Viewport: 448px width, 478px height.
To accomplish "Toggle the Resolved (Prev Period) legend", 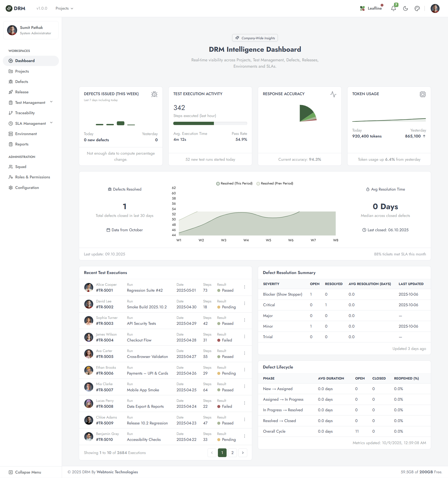I will 274,183.
